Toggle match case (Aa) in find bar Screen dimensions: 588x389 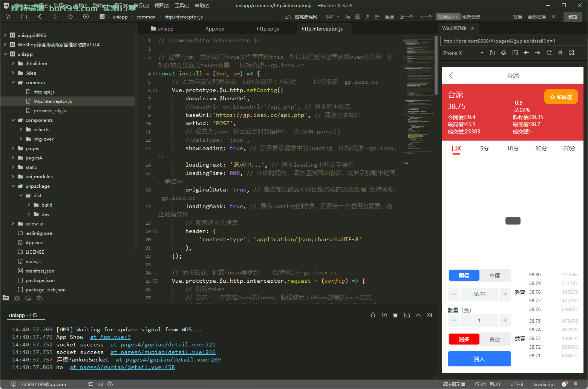pos(348,17)
